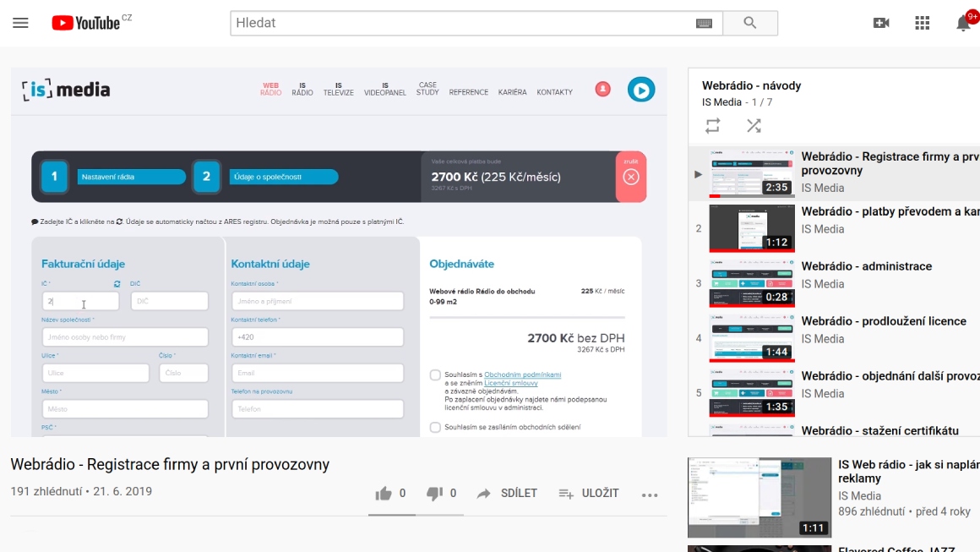The width and height of the screenshot is (980, 552).
Task: Click into the Hledat search field
Action: click(460, 24)
